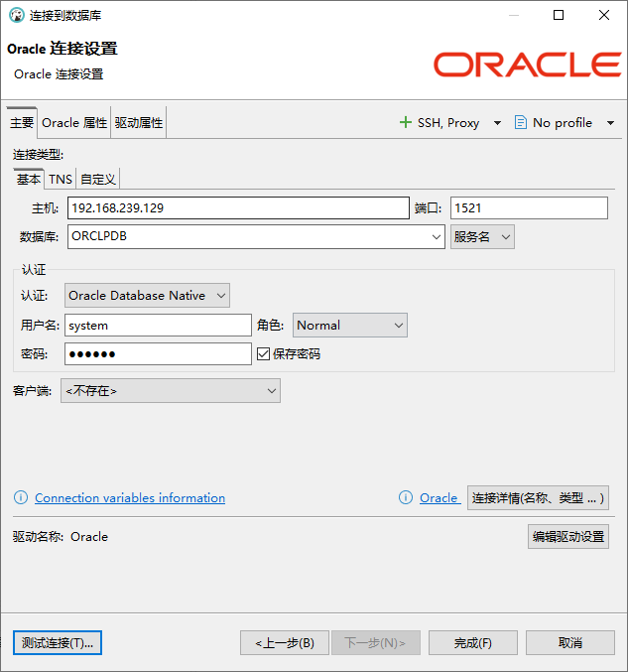Expand the 数据库 ORCLPDB combo box

click(x=437, y=236)
